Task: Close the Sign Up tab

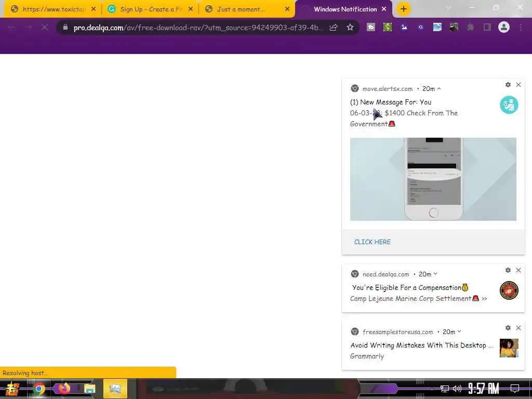Action: (x=191, y=9)
